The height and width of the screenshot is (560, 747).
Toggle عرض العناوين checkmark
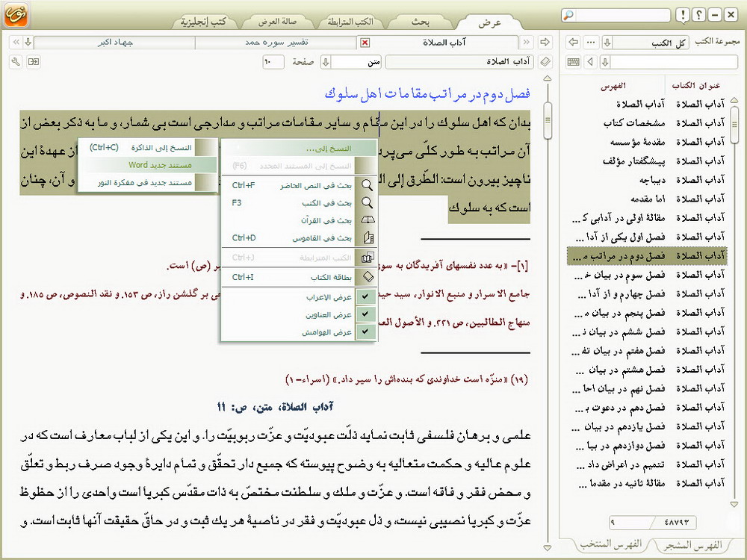pyautogui.click(x=365, y=314)
